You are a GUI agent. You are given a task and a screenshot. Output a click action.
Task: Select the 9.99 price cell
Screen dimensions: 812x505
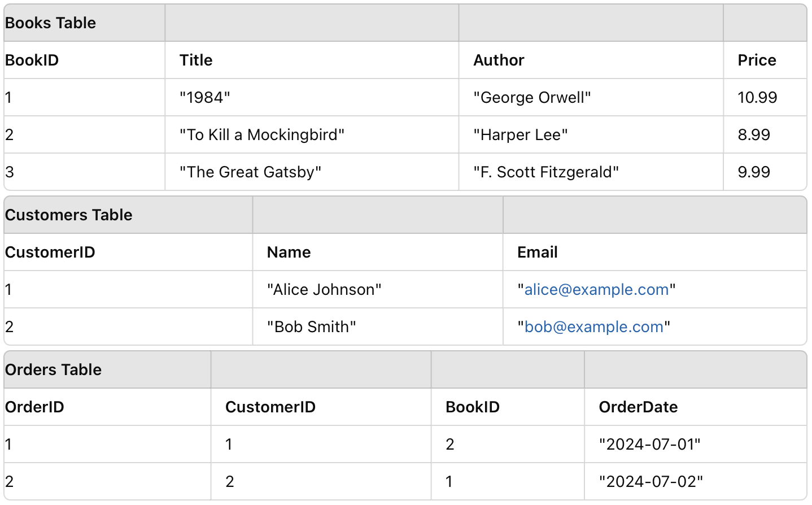point(754,172)
